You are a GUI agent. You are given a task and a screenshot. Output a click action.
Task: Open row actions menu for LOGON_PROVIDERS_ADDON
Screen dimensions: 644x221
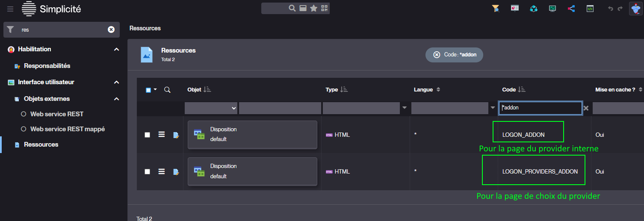162,171
